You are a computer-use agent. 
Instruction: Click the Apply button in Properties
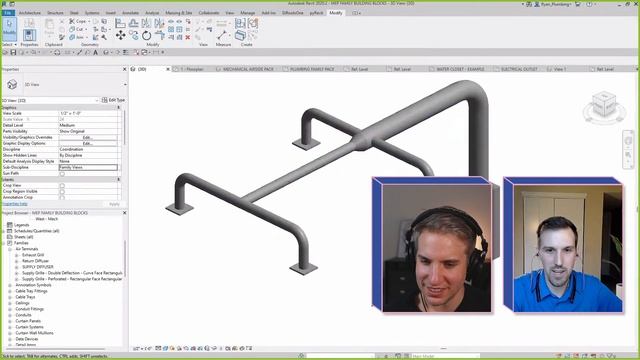(114, 204)
